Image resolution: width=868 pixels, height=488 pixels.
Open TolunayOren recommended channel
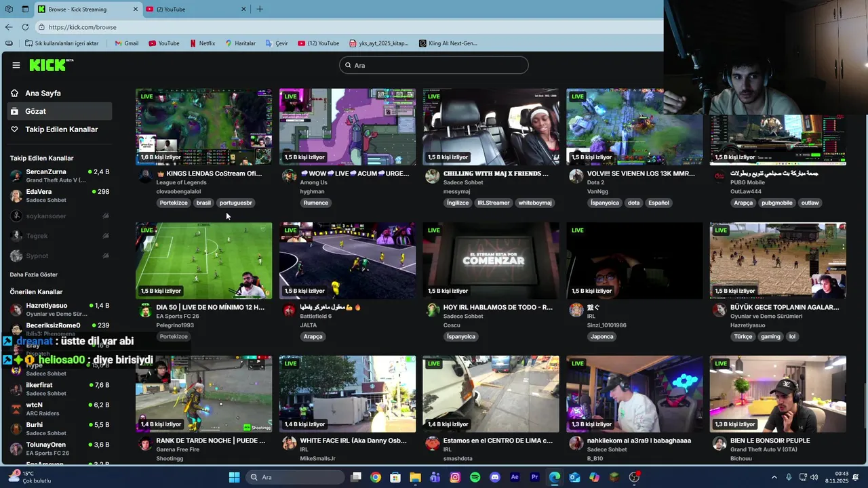tap(60, 449)
